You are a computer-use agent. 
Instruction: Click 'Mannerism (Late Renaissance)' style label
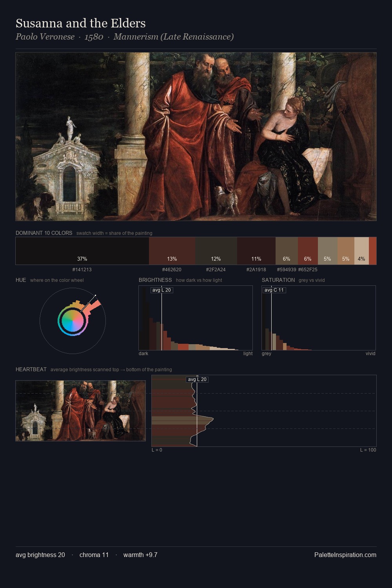click(174, 37)
